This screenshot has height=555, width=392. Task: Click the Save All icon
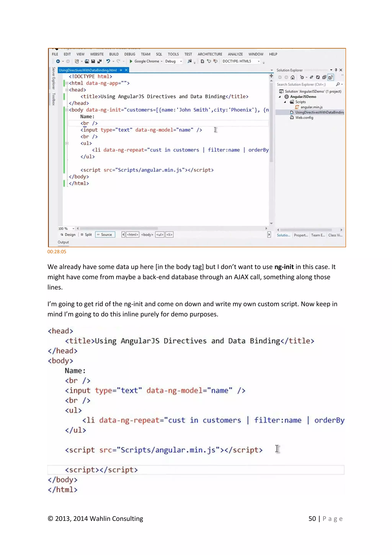(x=99, y=61)
